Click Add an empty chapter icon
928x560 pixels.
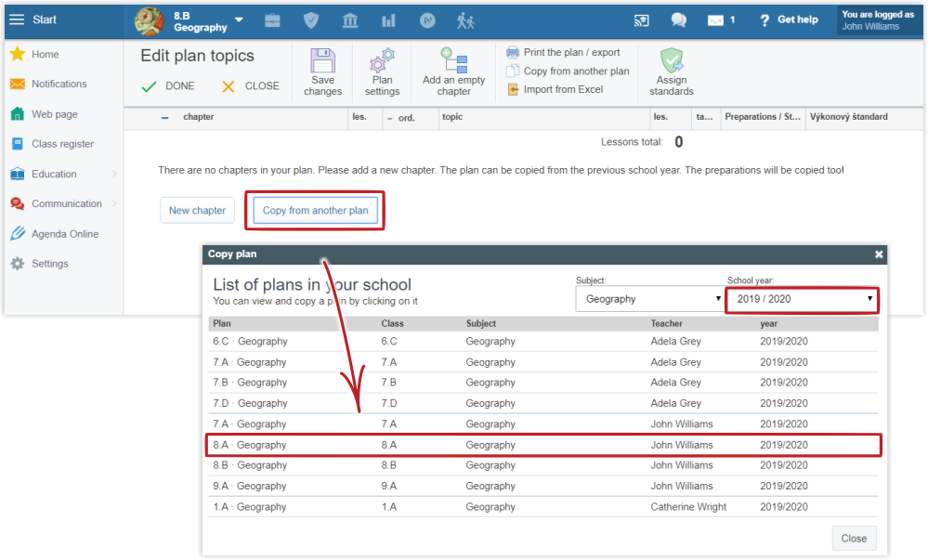(x=453, y=60)
